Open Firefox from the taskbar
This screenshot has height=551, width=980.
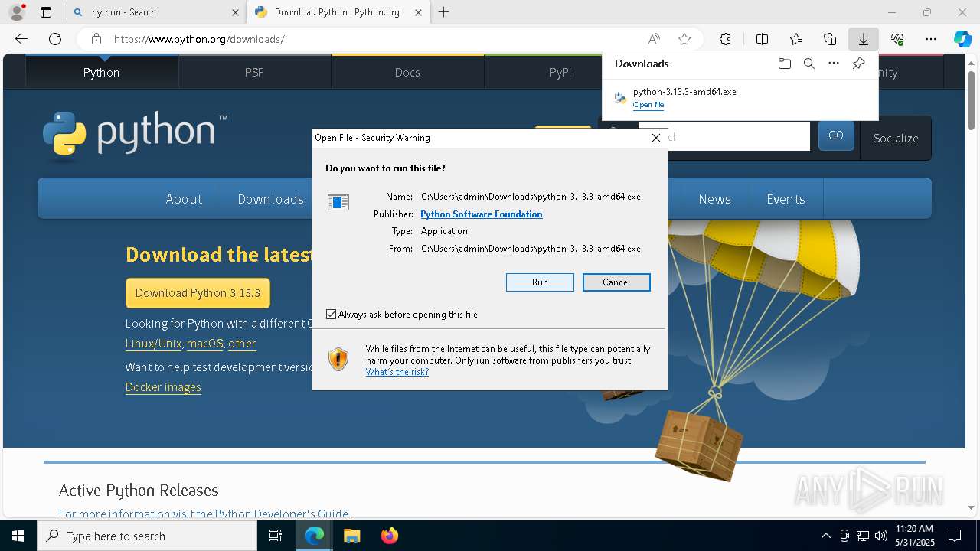click(x=389, y=536)
